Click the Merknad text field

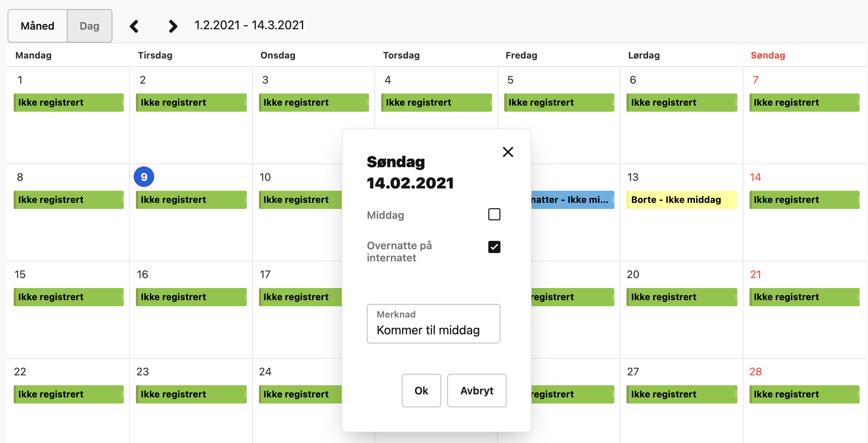(433, 324)
